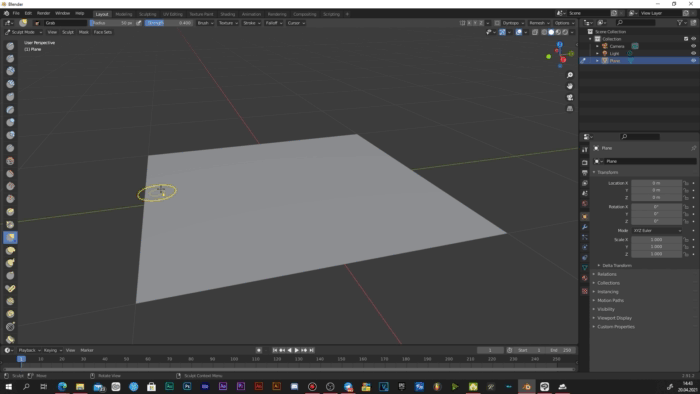Select the Draw Sharp brush
The height and width of the screenshot is (394, 700).
pyautogui.click(x=10, y=58)
